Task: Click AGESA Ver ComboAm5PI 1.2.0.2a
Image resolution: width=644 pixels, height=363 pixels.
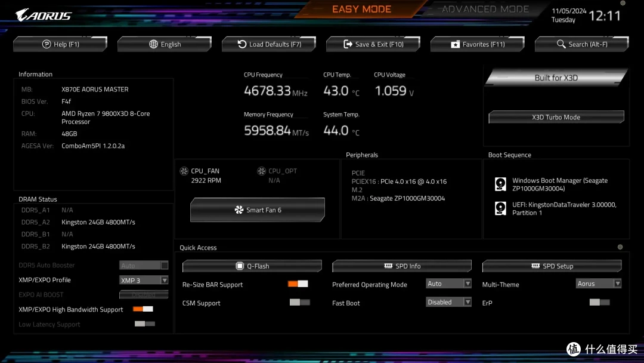Action: 73,146
